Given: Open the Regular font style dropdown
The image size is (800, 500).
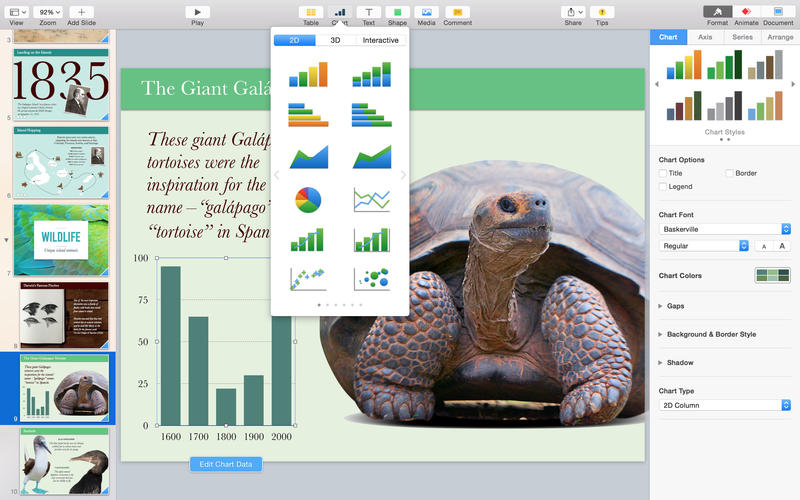Looking at the screenshot, I should click(704, 246).
